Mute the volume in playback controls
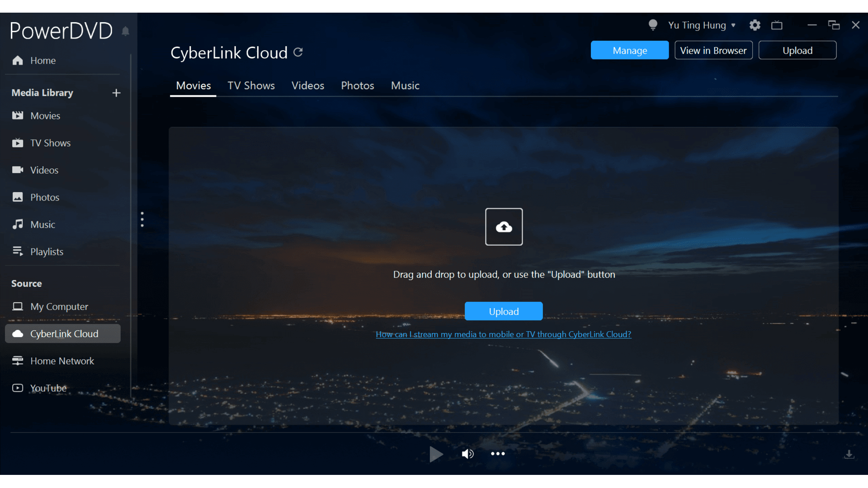This screenshot has height=488, width=868. click(468, 454)
